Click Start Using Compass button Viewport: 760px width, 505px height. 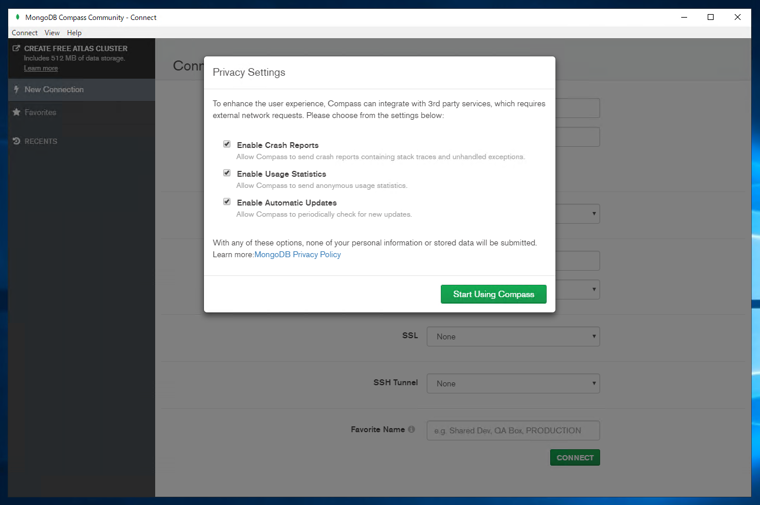(493, 294)
